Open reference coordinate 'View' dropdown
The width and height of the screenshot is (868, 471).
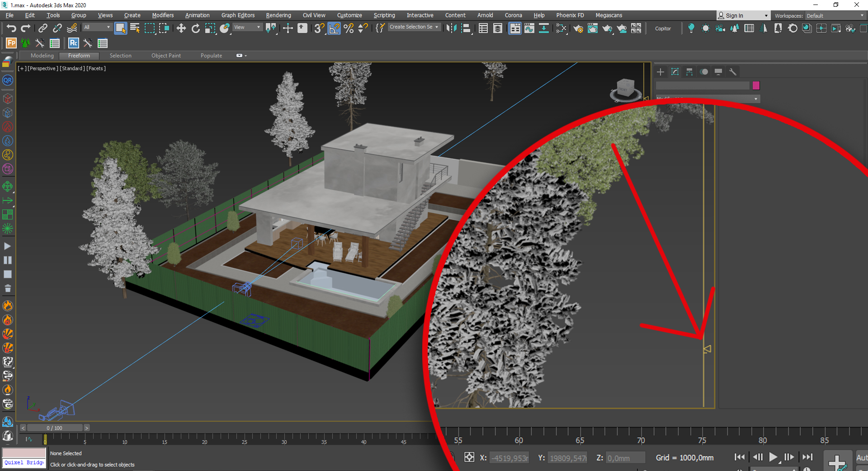tap(247, 27)
